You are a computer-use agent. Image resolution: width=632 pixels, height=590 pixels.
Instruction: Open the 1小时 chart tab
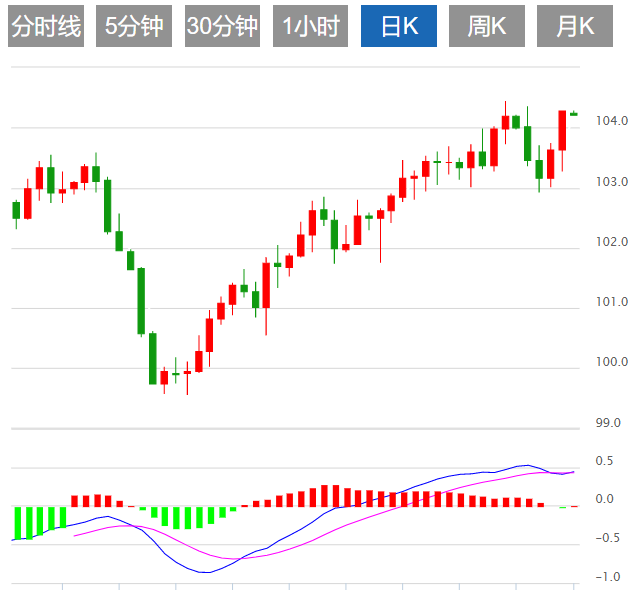point(310,26)
